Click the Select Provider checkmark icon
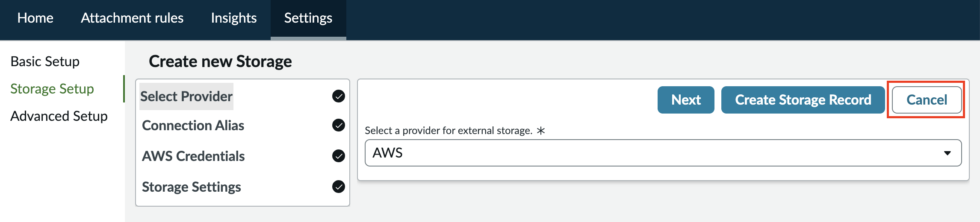980x222 pixels. 339,96
